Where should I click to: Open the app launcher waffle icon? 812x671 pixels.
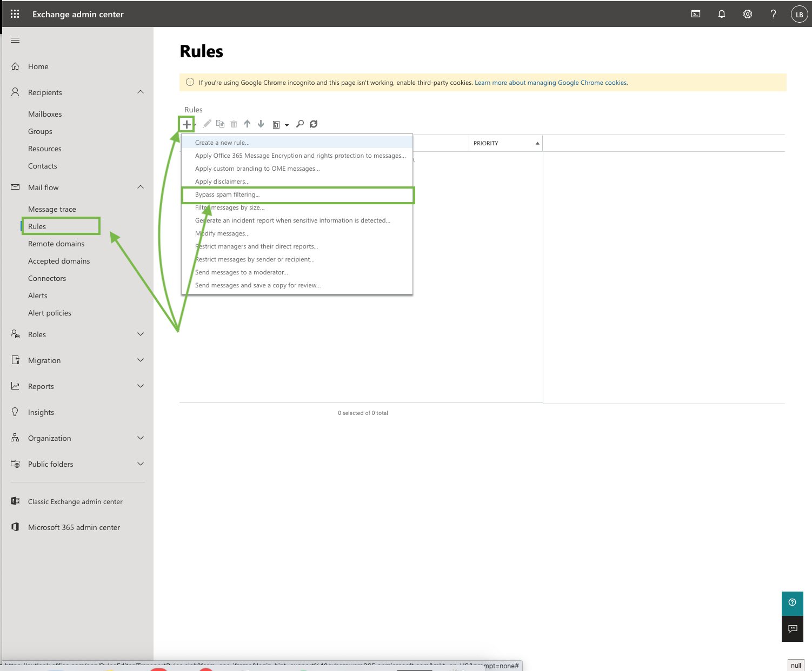coord(15,14)
